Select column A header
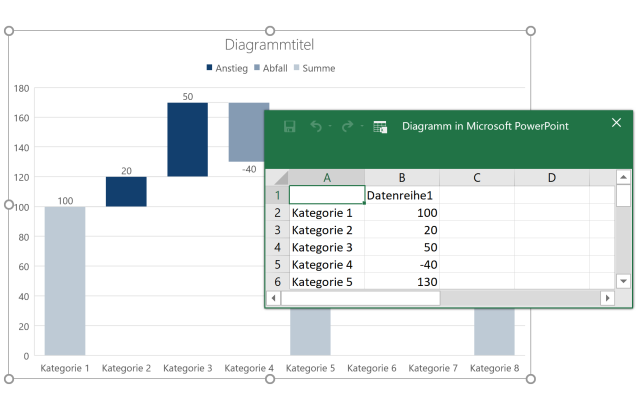Viewport: 640px width, 406px height. (327, 178)
